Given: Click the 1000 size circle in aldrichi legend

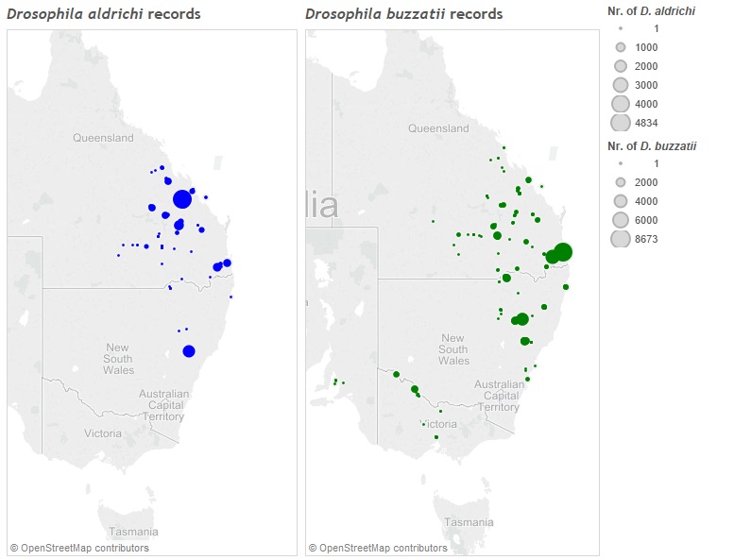Looking at the screenshot, I should (x=621, y=47).
